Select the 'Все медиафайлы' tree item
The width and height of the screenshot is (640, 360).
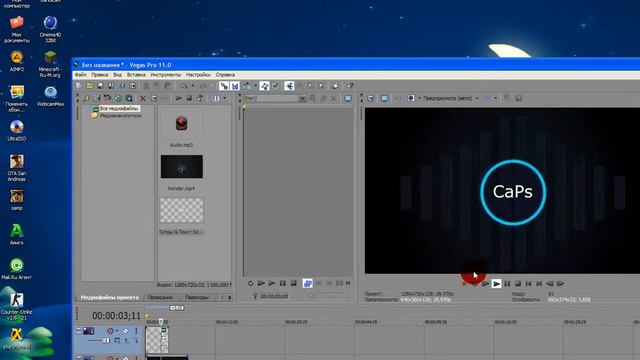click(119, 109)
